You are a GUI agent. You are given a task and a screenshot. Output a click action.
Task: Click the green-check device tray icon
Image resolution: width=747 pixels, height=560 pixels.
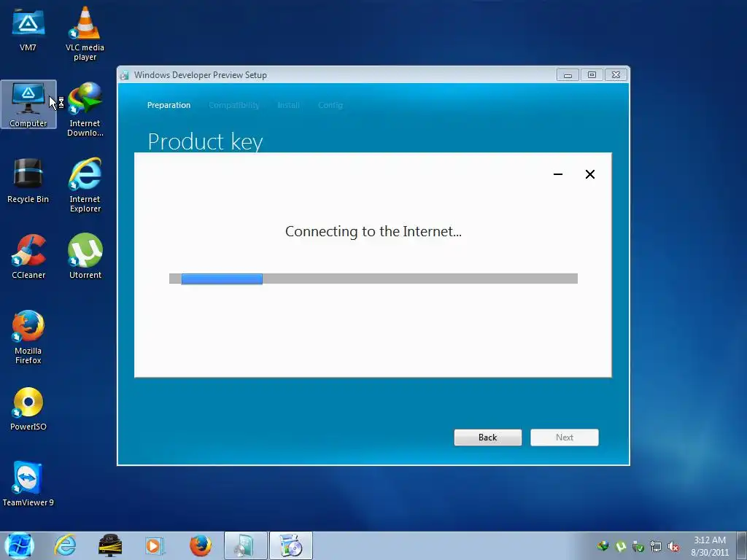pyautogui.click(x=638, y=546)
